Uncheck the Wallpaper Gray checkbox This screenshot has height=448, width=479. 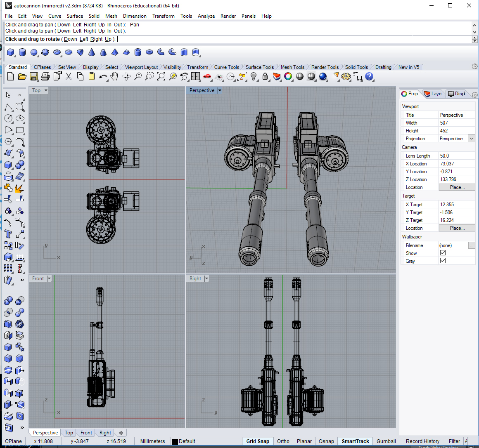[x=443, y=261]
